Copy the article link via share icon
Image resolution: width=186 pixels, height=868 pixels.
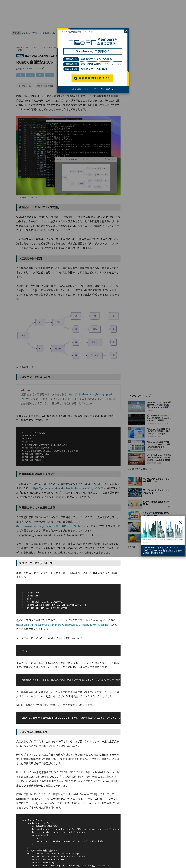pos(50,75)
